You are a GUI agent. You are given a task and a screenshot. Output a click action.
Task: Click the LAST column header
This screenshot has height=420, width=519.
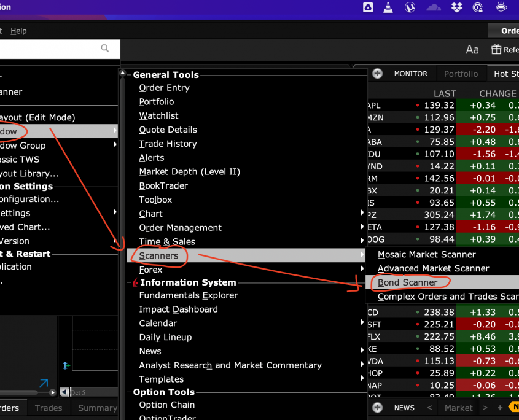point(444,93)
